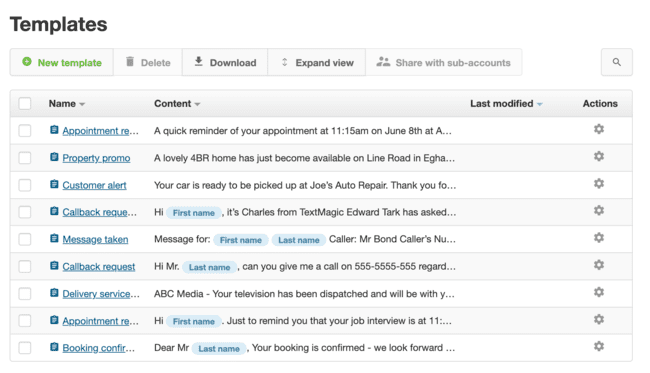Switch to Expand view
650x373 pixels.
317,63
